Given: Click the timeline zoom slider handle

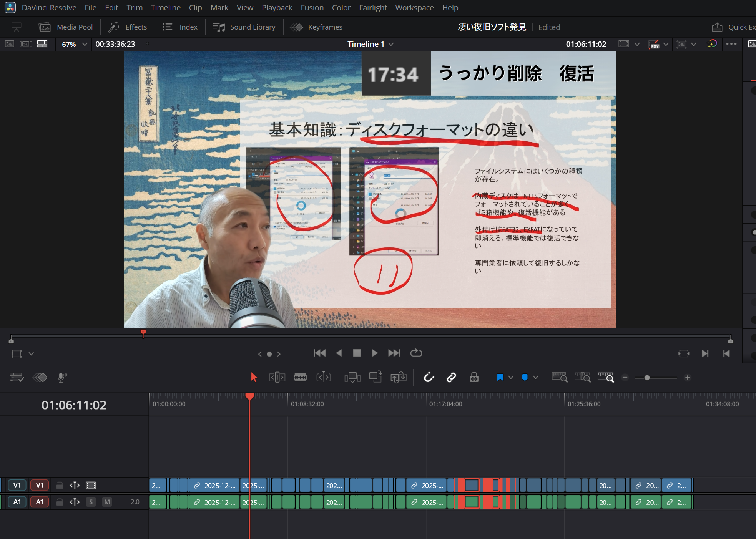Looking at the screenshot, I should 647,378.
